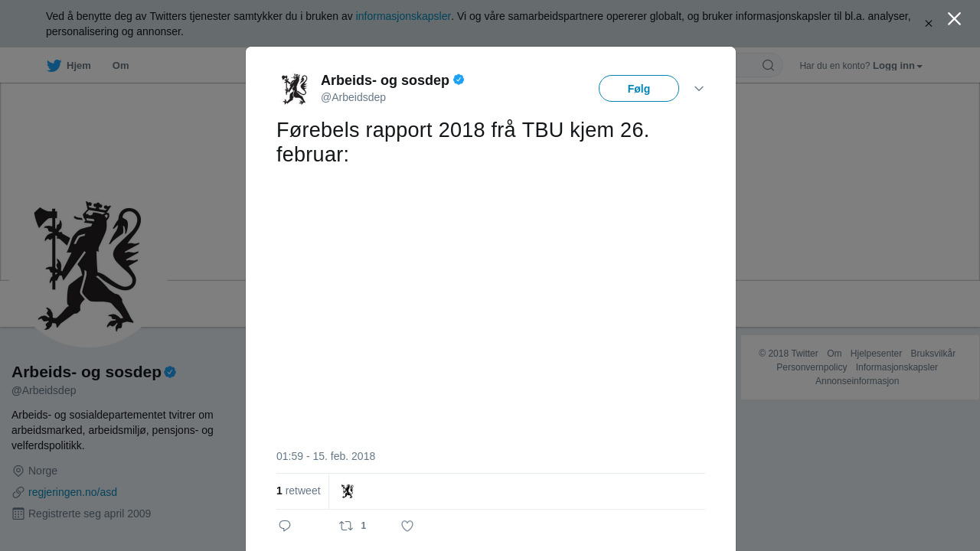Click the reply speech bubble icon
980x551 pixels.
pyautogui.click(x=285, y=526)
